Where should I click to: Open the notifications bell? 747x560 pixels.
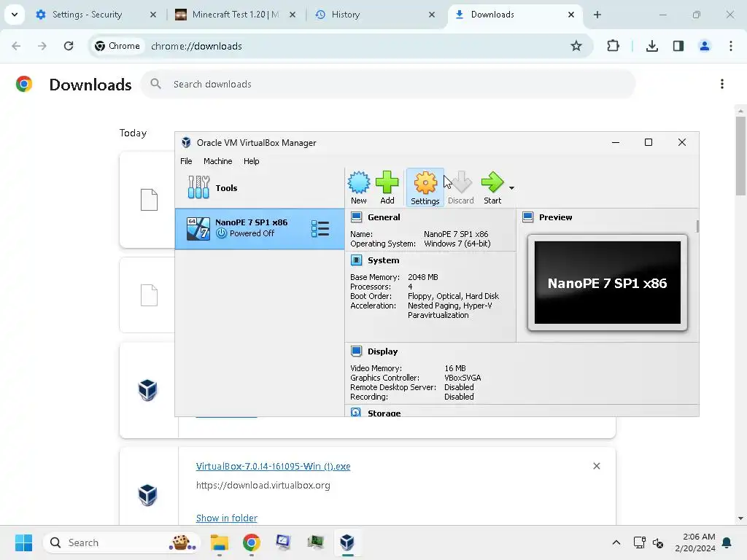point(727,542)
